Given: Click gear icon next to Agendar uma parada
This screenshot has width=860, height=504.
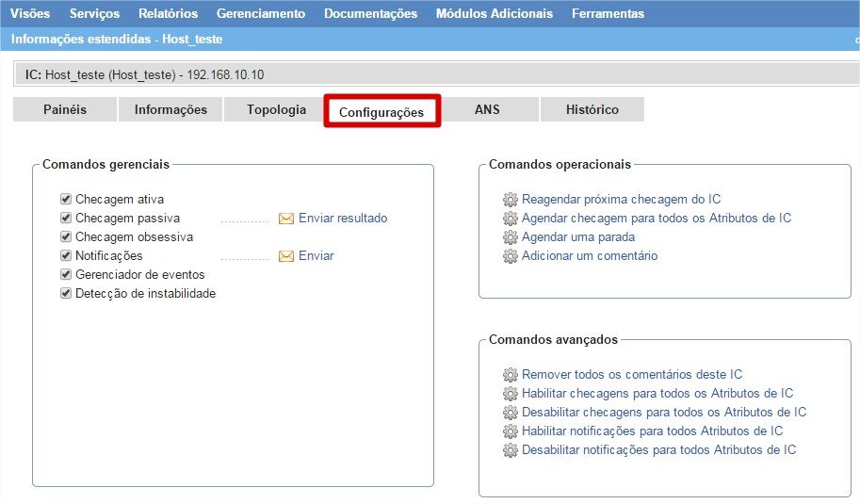Looking at the screenshot, I should 511,237.
